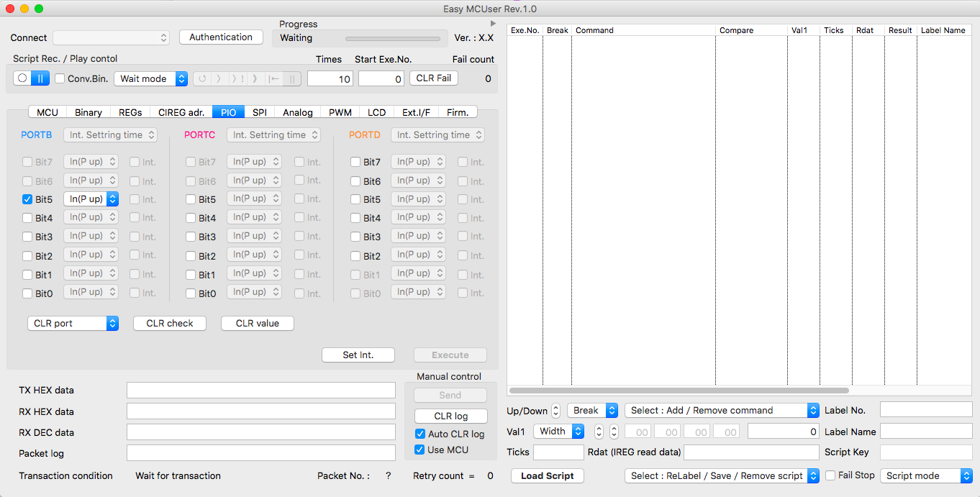Viewport: 980px width, 497px height.
Task: Click the Ticks input field
Action: [558, 452]
